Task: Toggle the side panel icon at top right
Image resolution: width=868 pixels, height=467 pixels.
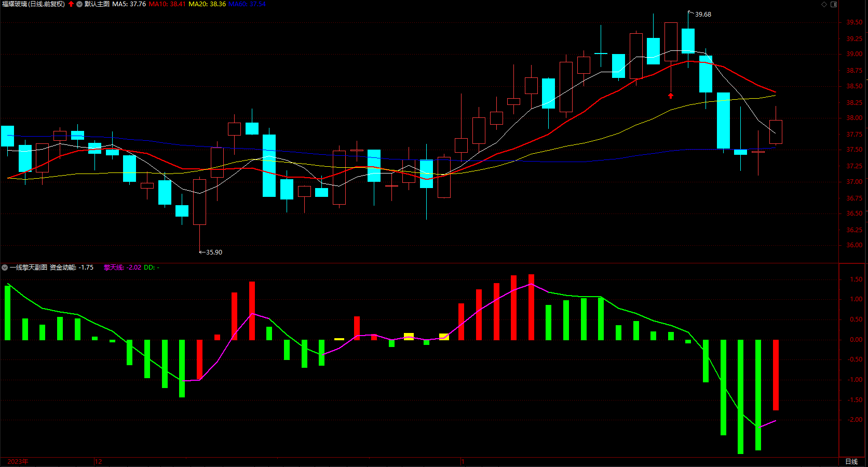Action: 834,4
